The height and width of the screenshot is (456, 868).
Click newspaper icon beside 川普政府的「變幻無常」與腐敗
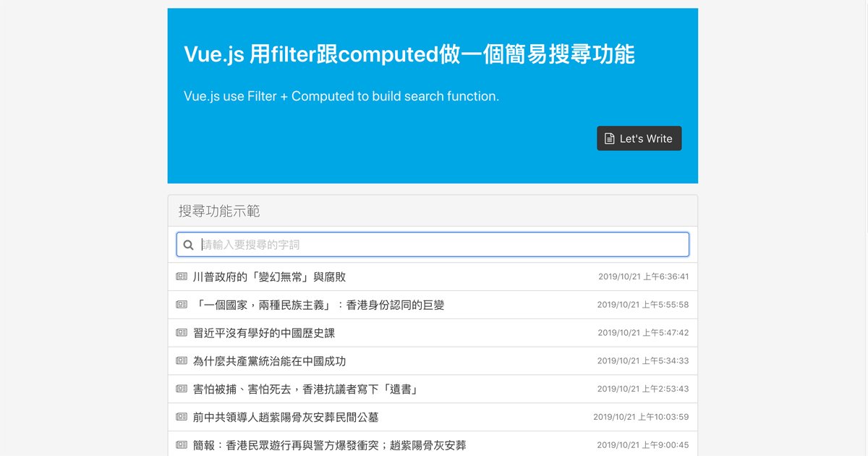point(182,276)
